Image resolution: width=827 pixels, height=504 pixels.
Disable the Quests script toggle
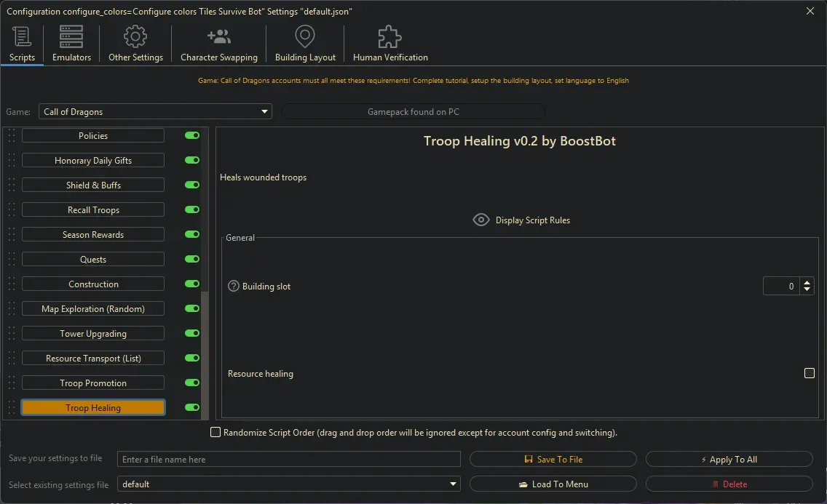pos(191,259)
